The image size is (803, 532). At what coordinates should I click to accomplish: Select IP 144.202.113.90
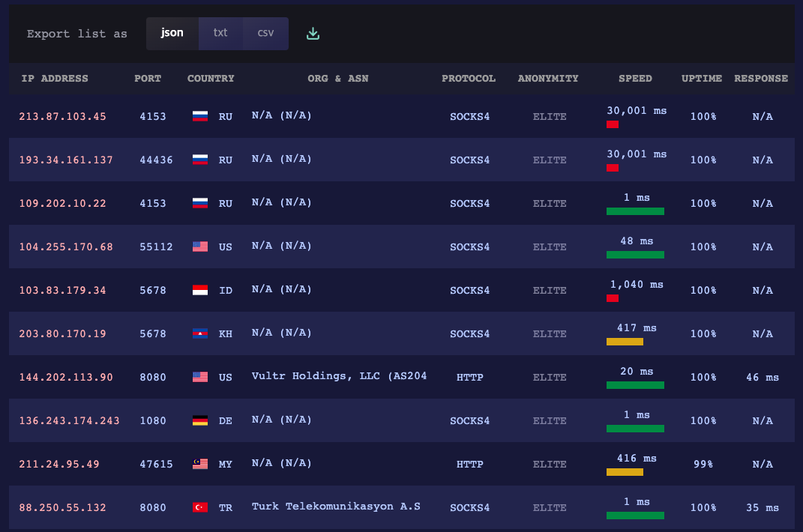[x=66, y=378]
